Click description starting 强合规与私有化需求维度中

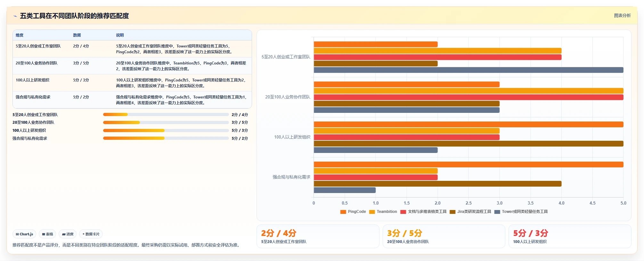pos(182,100)
